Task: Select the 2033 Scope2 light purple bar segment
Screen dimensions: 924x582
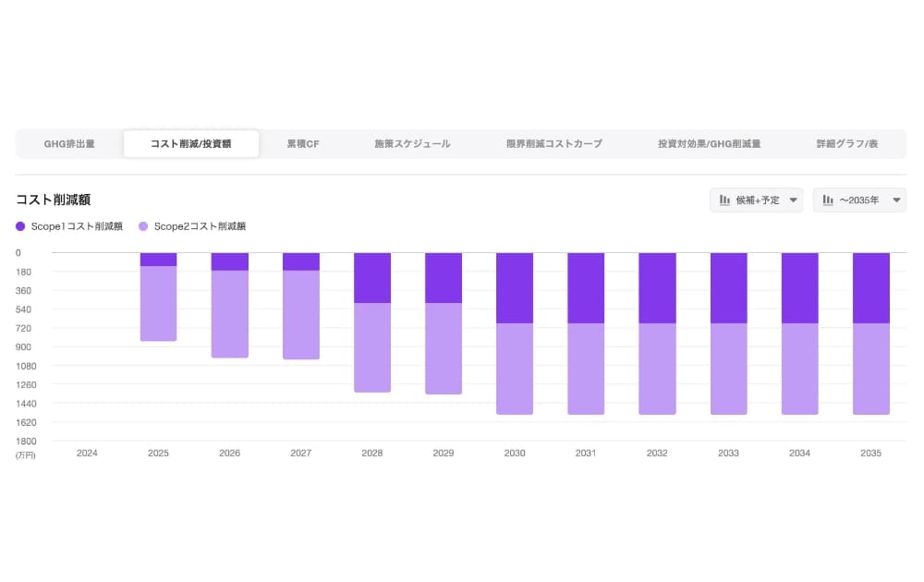Action: tap(729, 369)
